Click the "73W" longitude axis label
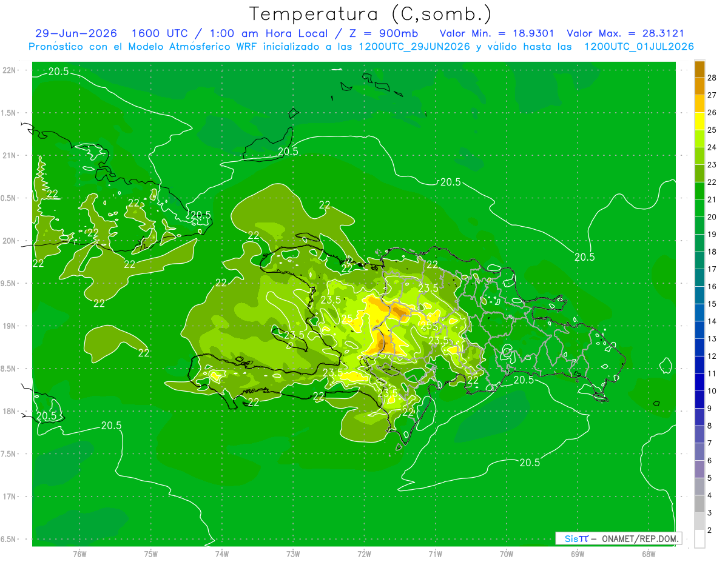 click(x=293, y=554)
